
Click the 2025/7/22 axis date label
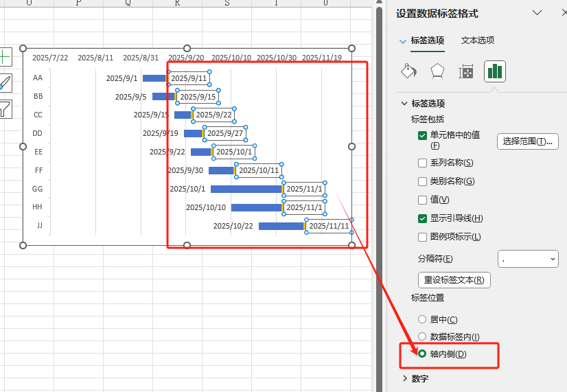pos(50,58)
